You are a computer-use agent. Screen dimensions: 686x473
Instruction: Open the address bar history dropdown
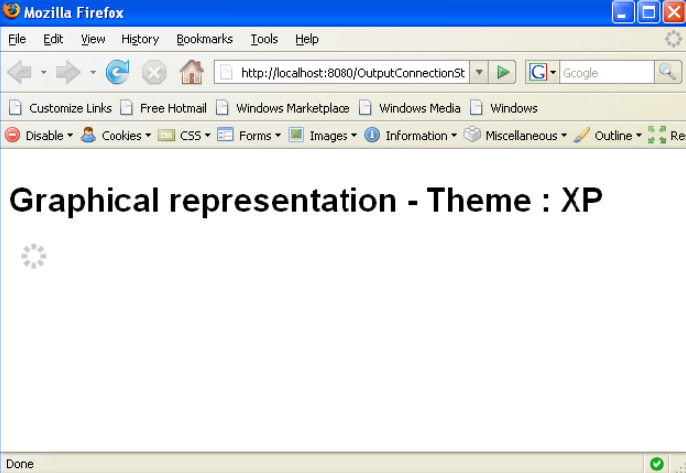478,72
